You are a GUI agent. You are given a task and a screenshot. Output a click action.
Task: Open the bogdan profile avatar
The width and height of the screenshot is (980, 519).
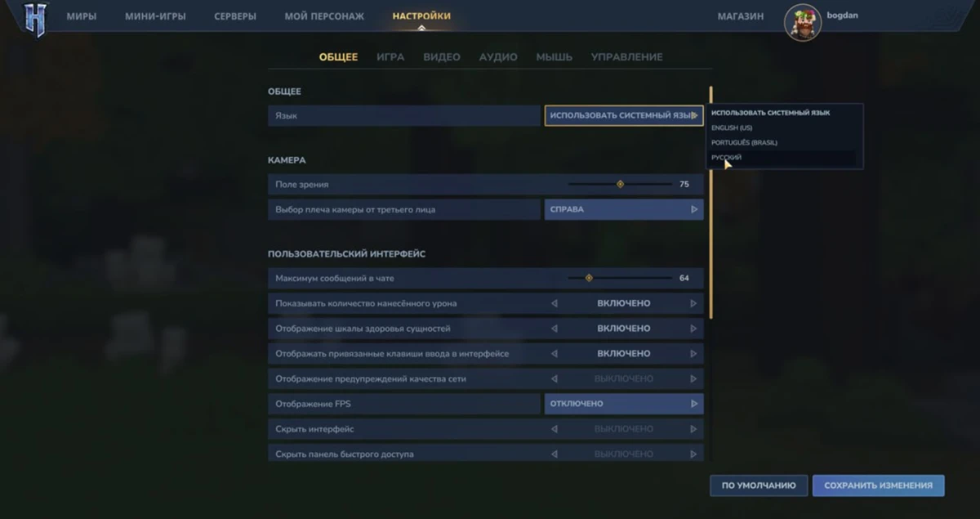click(x=802, y=22)
